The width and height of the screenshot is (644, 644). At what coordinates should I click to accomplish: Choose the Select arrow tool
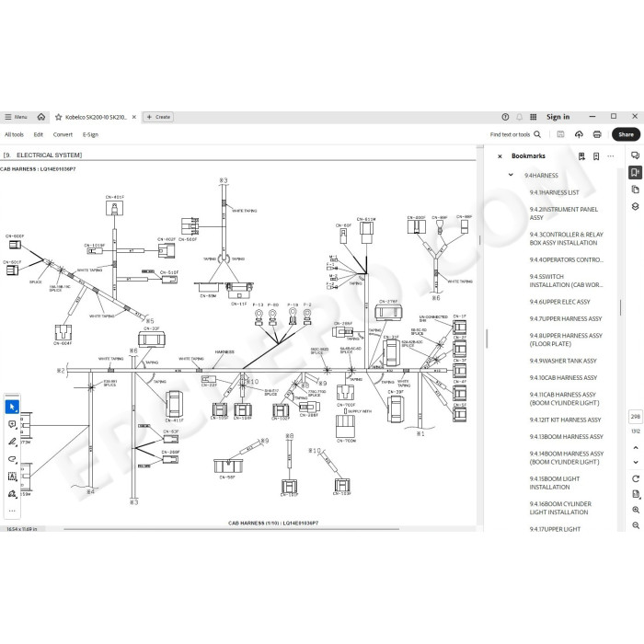(x=12, y=407)
